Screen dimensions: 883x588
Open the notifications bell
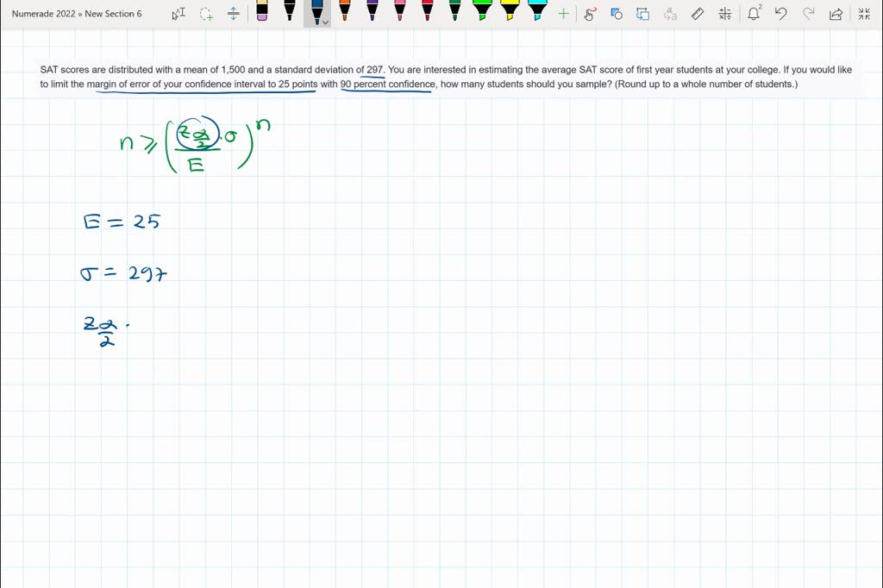[753, 14]
